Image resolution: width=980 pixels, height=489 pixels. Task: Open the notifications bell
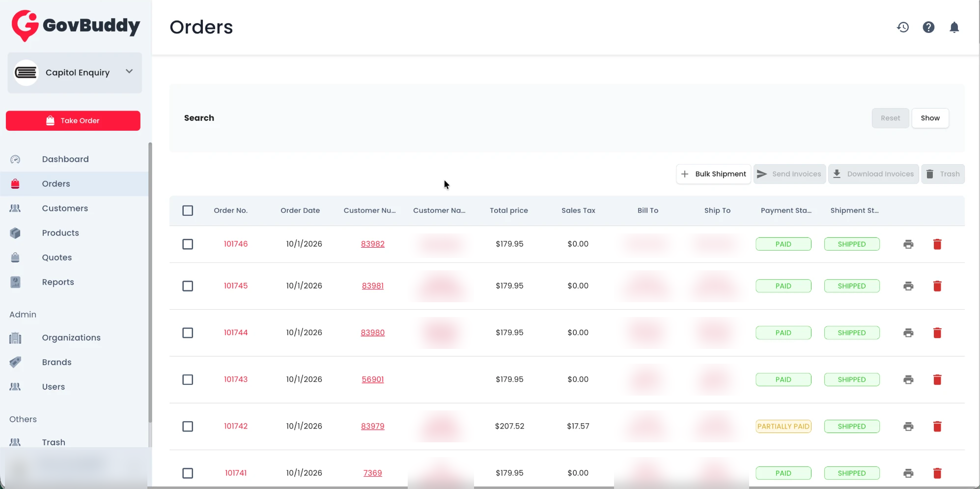[x=954, y=27]
